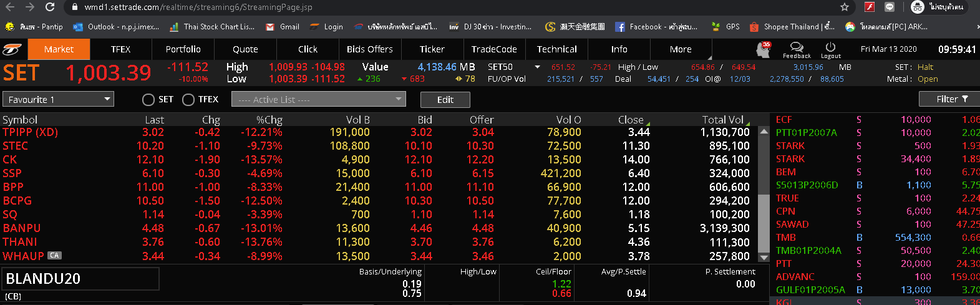Switch to the Bids Offers tab
The height and width of the screenshot is (305, 980).
click(370, 49)
